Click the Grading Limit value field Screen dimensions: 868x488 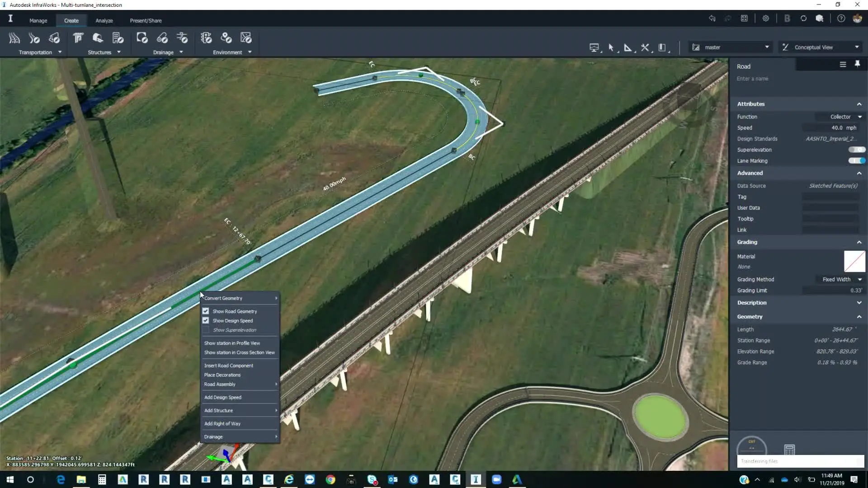833,291
